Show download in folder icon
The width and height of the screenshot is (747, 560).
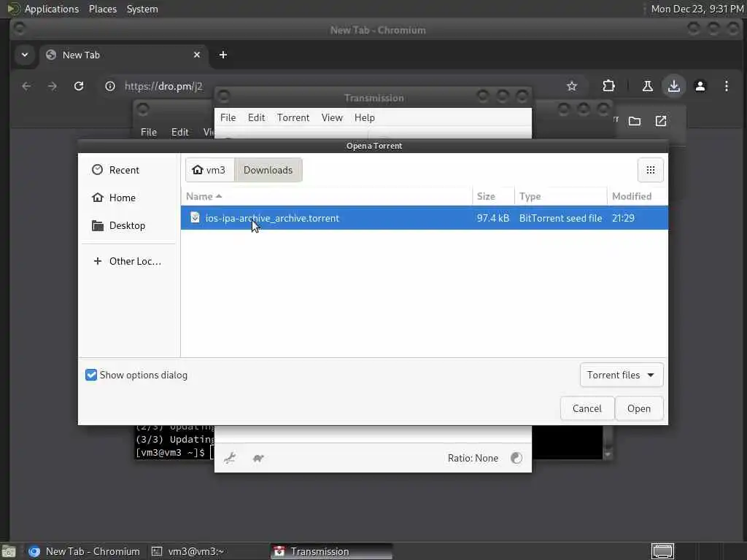coord(634,121)
